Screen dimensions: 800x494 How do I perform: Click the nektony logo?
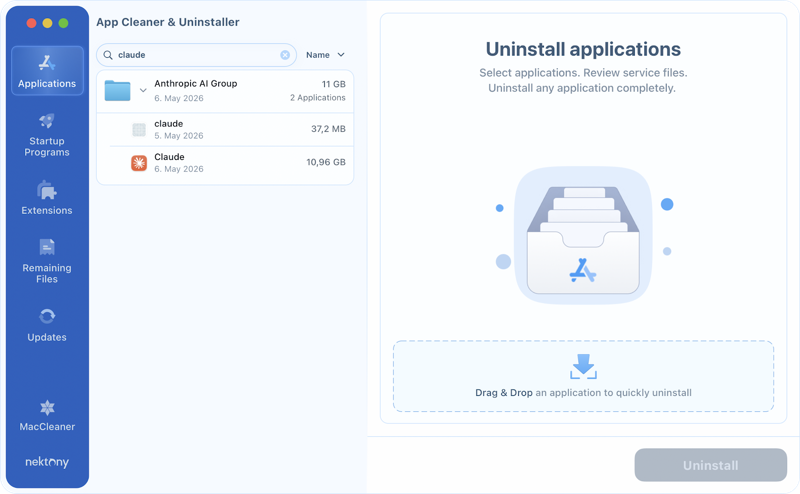point(47,462)
